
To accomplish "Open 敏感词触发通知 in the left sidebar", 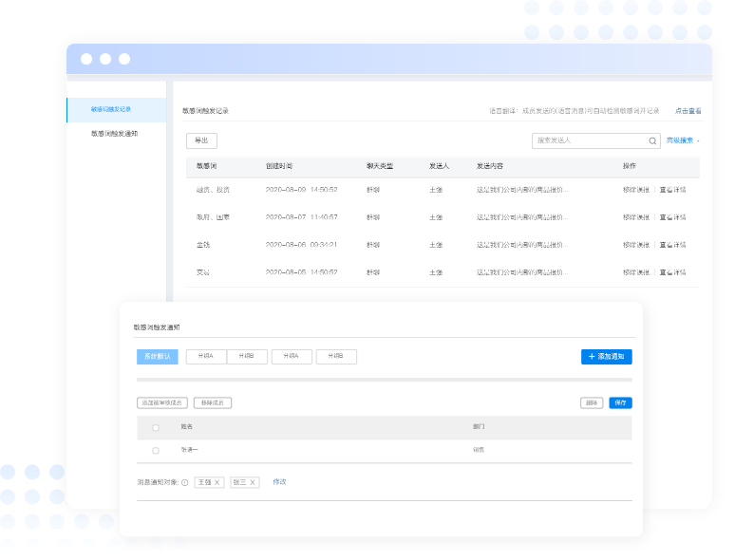I will [115, 134].
